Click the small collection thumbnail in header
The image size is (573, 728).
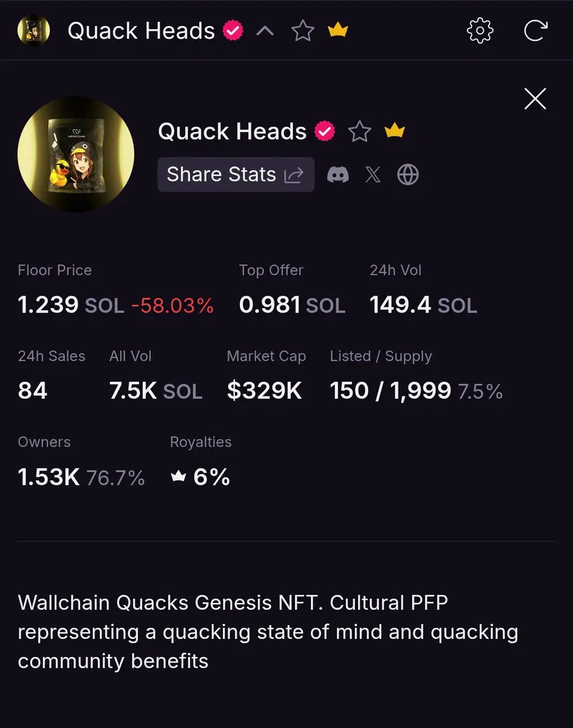tap(34, 30)
